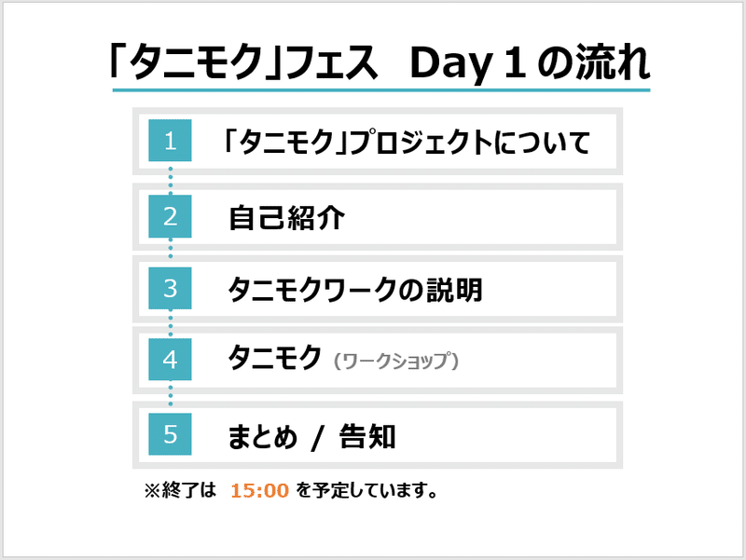
Task: Select the タニモクワークの説明 agenda text
Action: click(355, 289)
